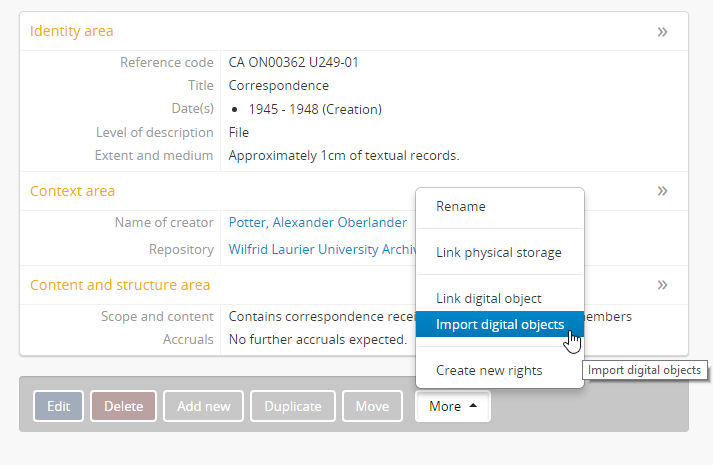Click the Identity area double-chevron icon

click(x=662, y=32)
